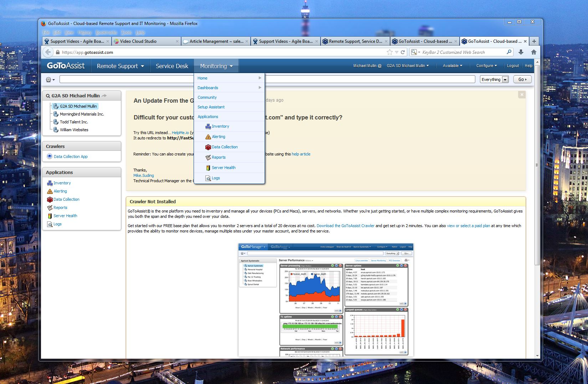Switch to the Remote Support, Service D... tab
Image resolution: width=588 pixels, height=384 pixels.
click(355, 41)
